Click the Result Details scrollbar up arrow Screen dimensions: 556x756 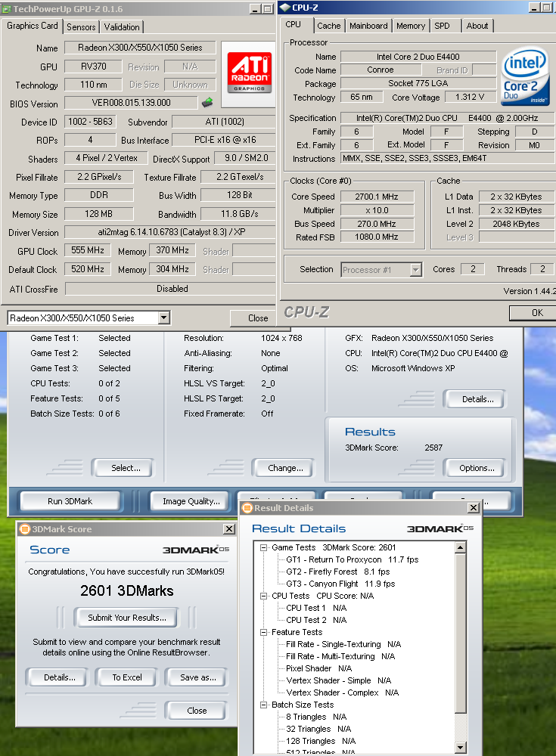pos(461,547)
